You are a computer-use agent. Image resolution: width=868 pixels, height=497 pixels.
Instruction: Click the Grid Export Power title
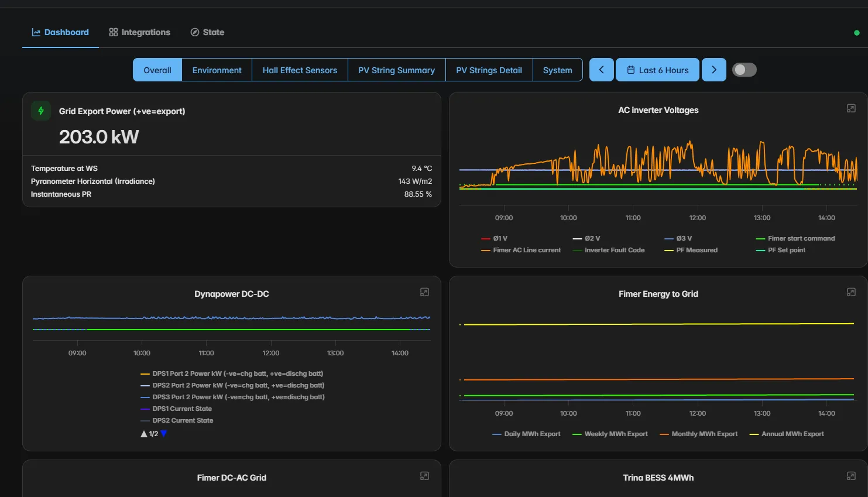pyautogui.click(x=122, y=111)
